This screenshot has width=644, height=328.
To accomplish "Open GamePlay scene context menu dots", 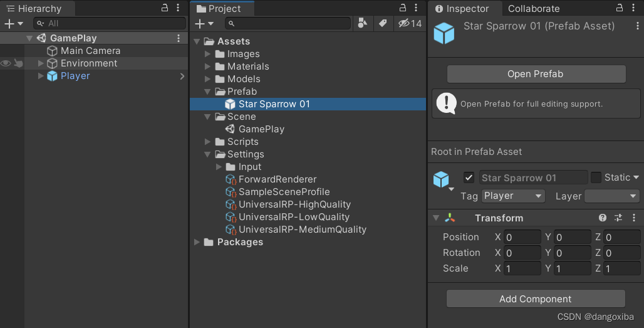I will coord(179,38).
